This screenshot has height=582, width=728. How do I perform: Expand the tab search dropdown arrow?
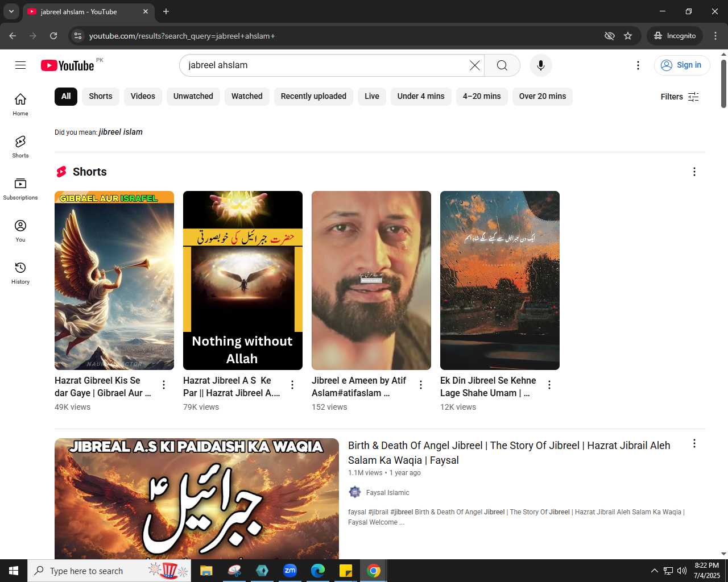(11, 11)
